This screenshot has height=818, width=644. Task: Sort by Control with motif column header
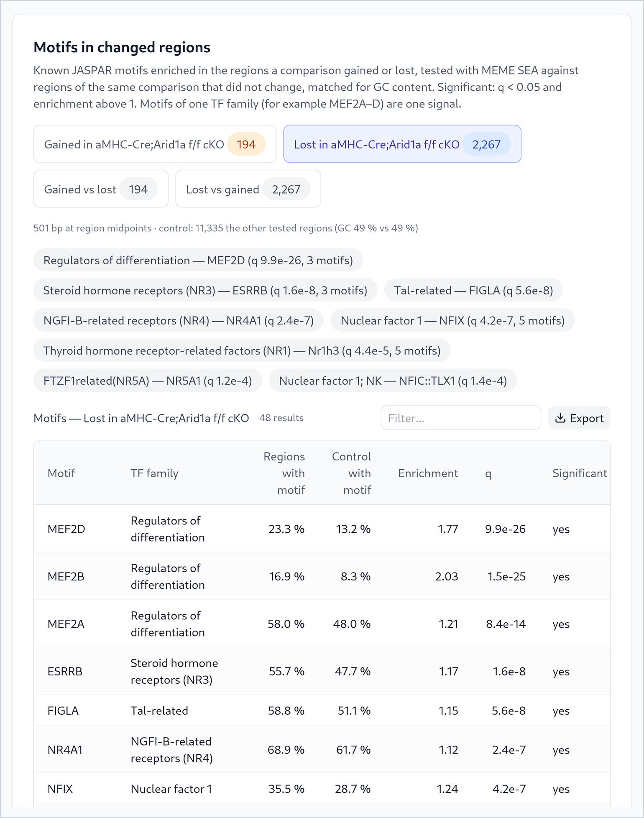coord(351,473)
